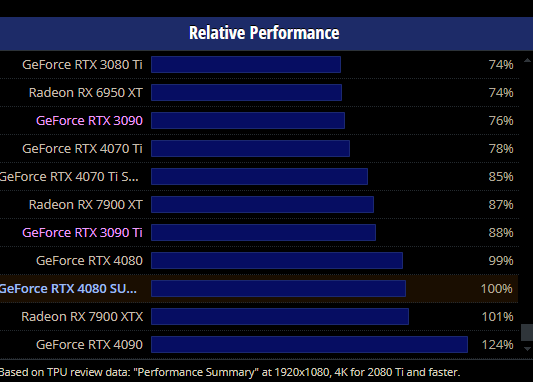Click the RTX 4070 Ti S... bar
Image resolution: width=533 pixels, height=382 pixels.
click(x=259, y=176)
